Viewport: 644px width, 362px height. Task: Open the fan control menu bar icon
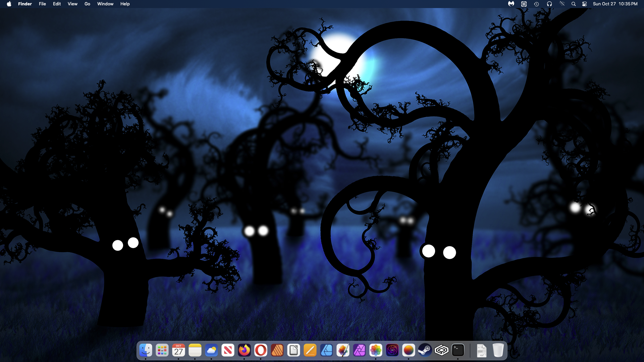(524, 4)
